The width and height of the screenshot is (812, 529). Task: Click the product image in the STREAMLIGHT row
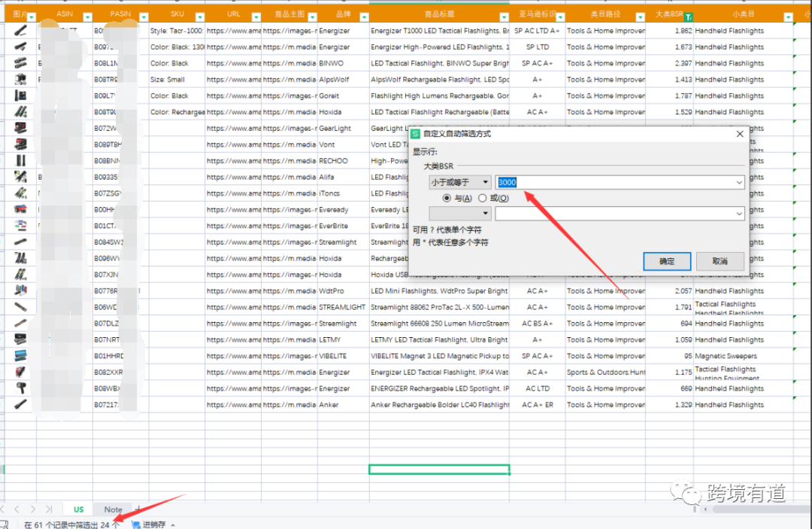[x=20, y=307]
